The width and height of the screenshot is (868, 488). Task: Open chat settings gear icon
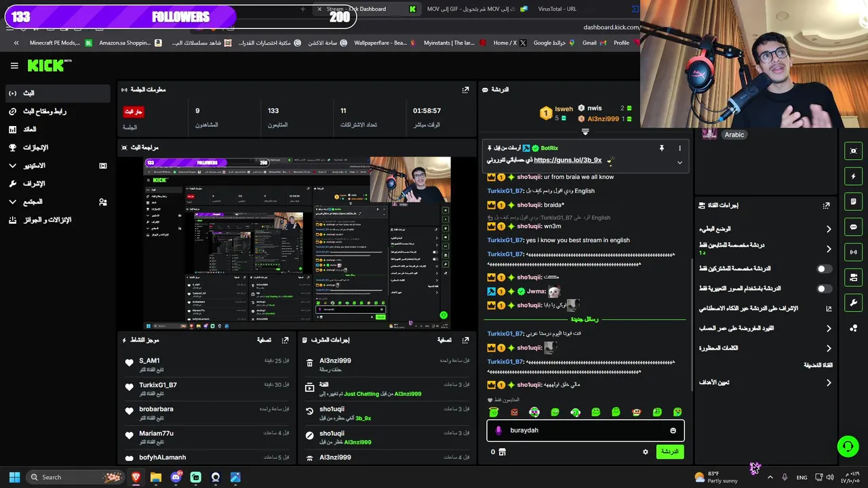point(646,452)
